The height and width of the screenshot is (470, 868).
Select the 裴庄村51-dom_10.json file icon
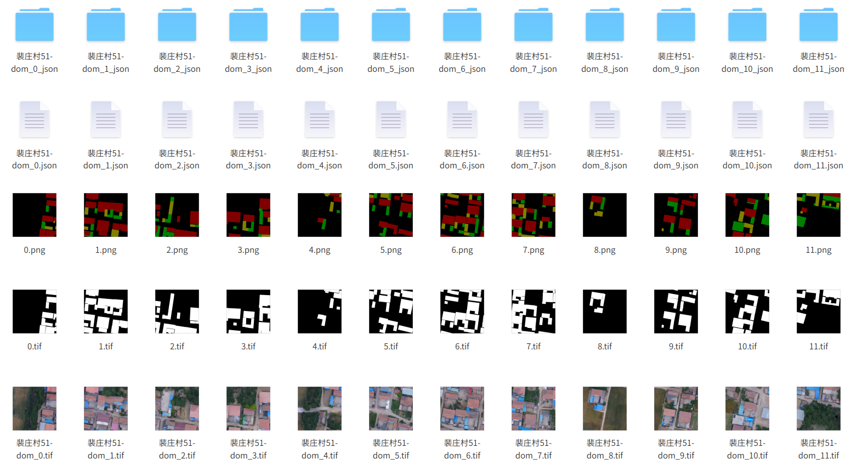pyautogui.click(x=747, y=119)
